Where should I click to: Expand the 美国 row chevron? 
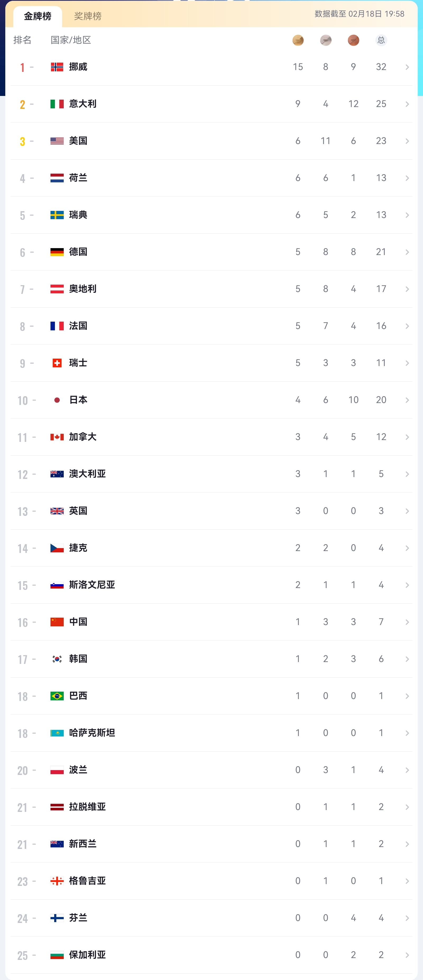pos(407,141)
